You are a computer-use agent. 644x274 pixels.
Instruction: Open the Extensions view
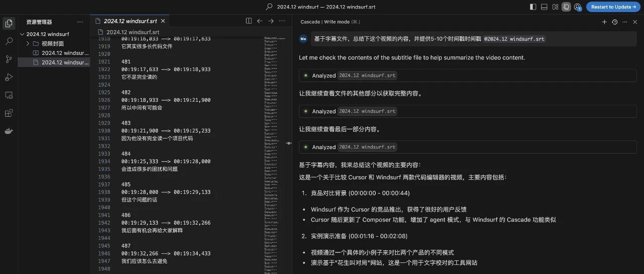(x=9, y=113)
